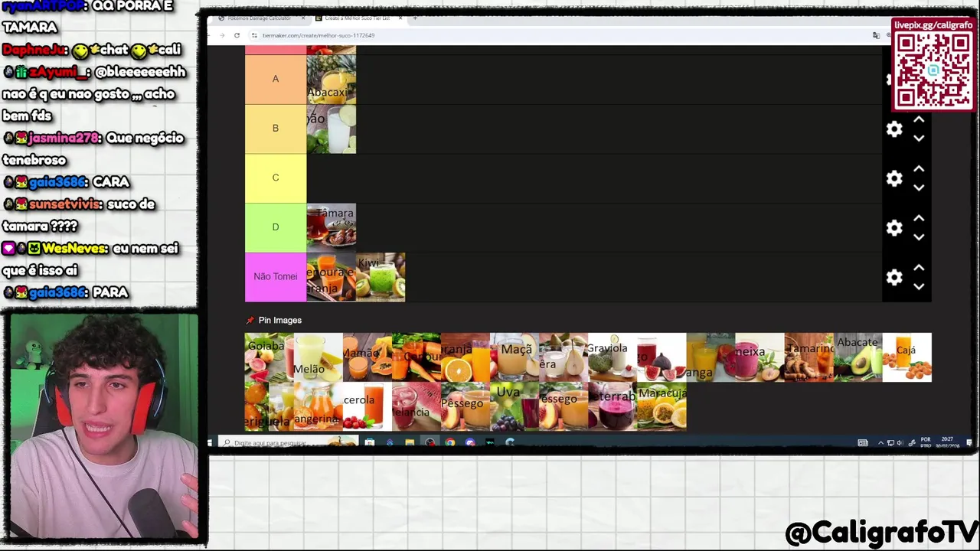Open File Explorer from the taskbar
The image size is (980, 551).
click(410, 442)
